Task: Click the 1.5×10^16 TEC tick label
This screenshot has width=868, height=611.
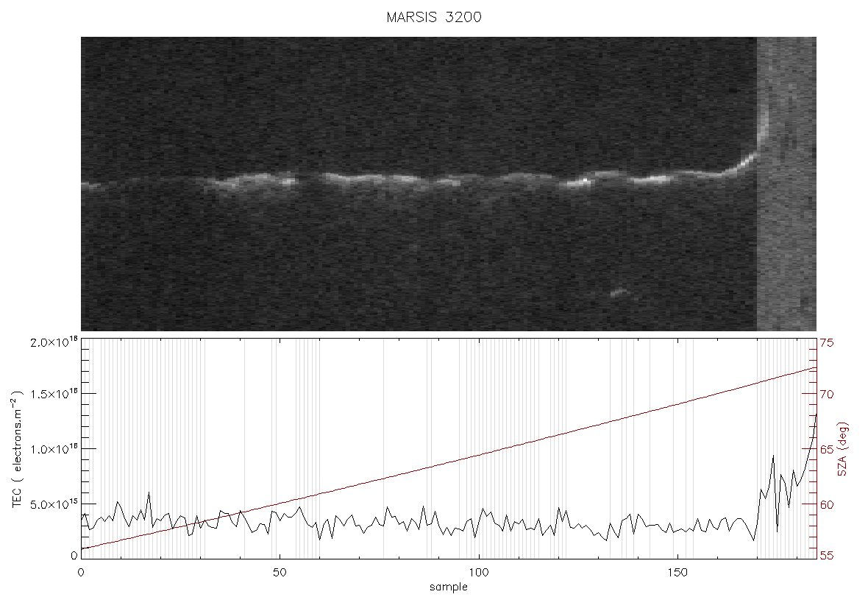Action: click(54, 394)
